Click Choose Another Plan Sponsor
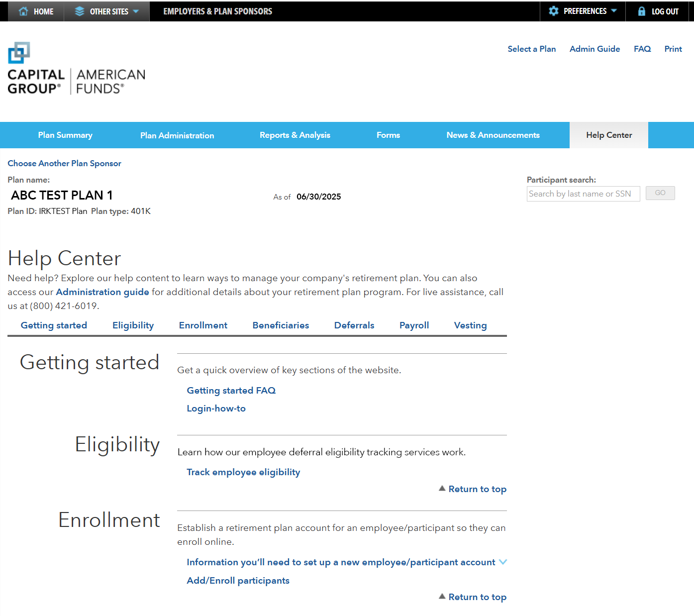694x616 pixels. 64,163
